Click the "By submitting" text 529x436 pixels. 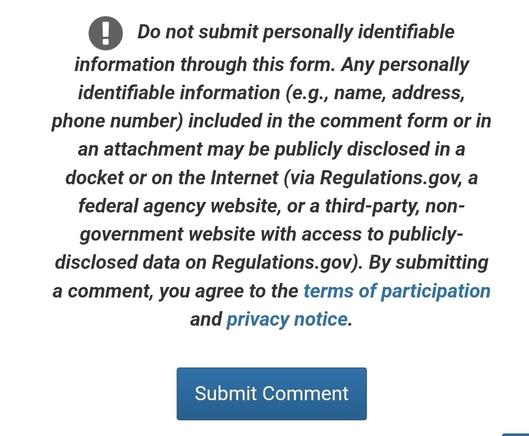(x=428, y=263)
